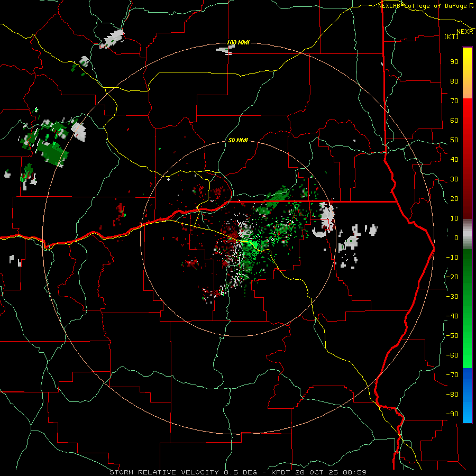
Task: Pick the green segment of the color bar
Action: pos(467,309)
